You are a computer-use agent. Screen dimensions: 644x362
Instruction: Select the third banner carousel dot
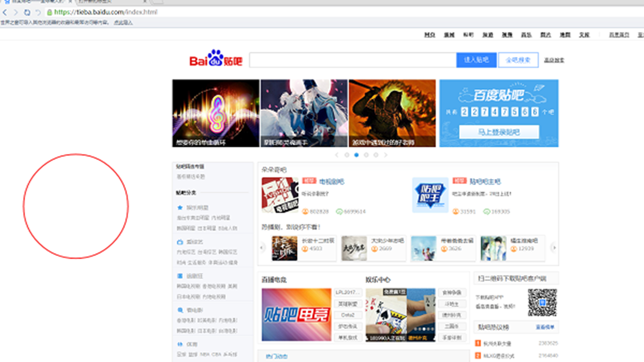coord(366,155)
